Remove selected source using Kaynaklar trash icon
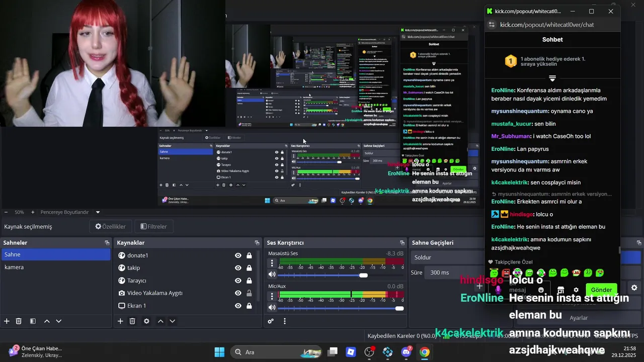This screenshot has height=362, width=644. tap(132, 321)
